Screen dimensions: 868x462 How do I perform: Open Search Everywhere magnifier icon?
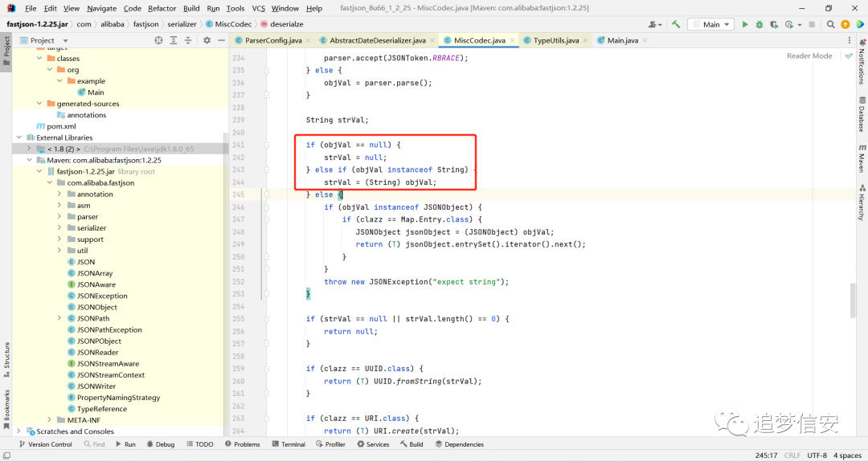830,24
